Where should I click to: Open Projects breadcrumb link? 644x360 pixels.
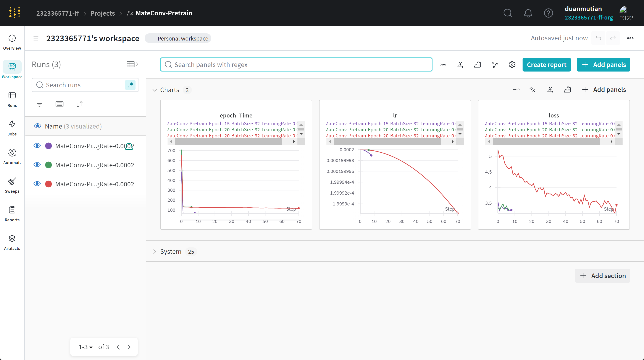(x=103, y=13)
